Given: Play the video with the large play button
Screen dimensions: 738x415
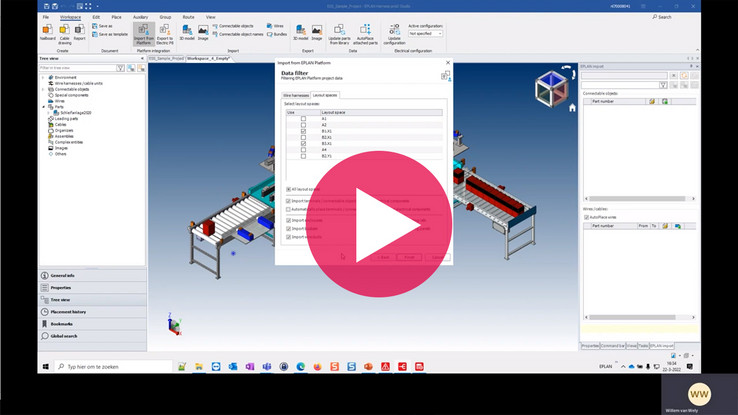Looking at the screenshot, I should click(379, 224).
